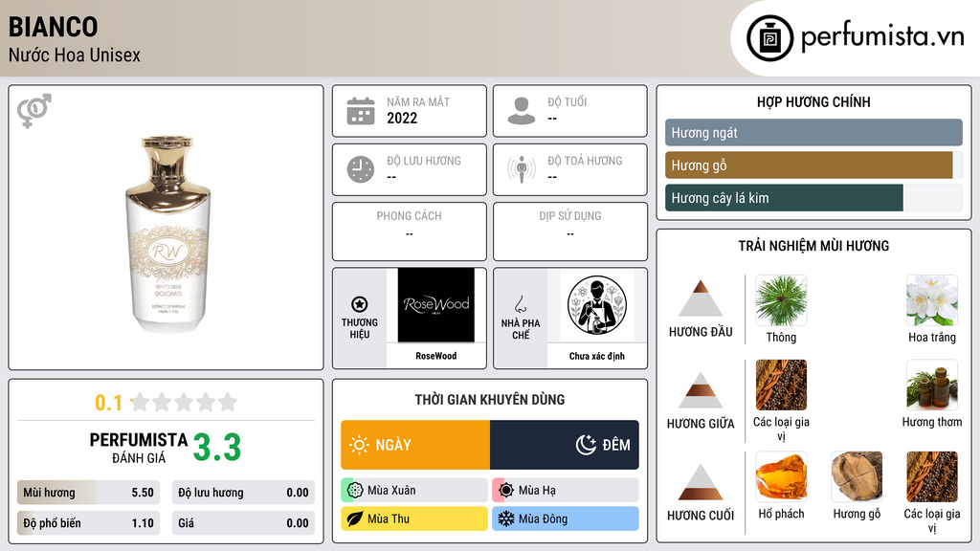Click the Trải nghiệm mùi hương heading

pos(813,246)
